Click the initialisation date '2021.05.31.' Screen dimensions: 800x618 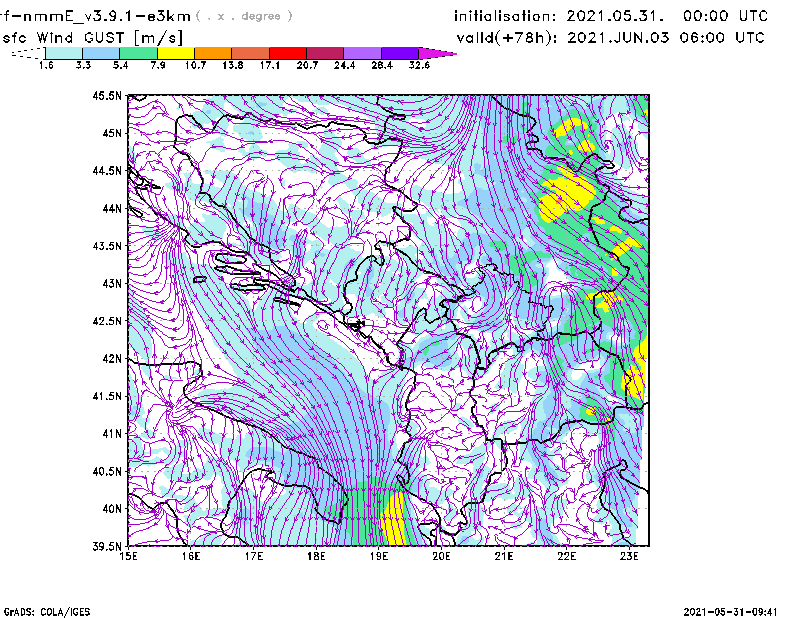pyautogui.click(x=616, y=16)
